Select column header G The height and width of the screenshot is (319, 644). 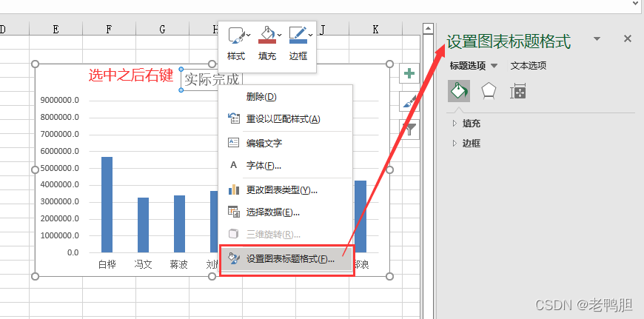[163, 29]
